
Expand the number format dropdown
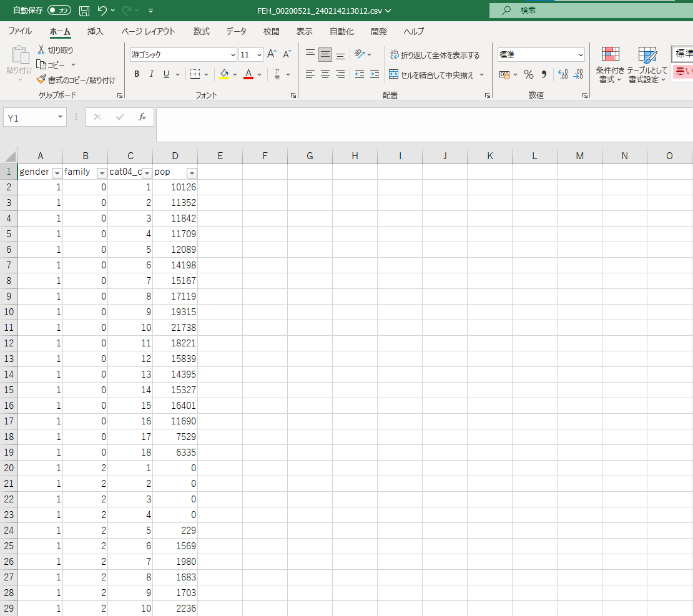(581, 55)
